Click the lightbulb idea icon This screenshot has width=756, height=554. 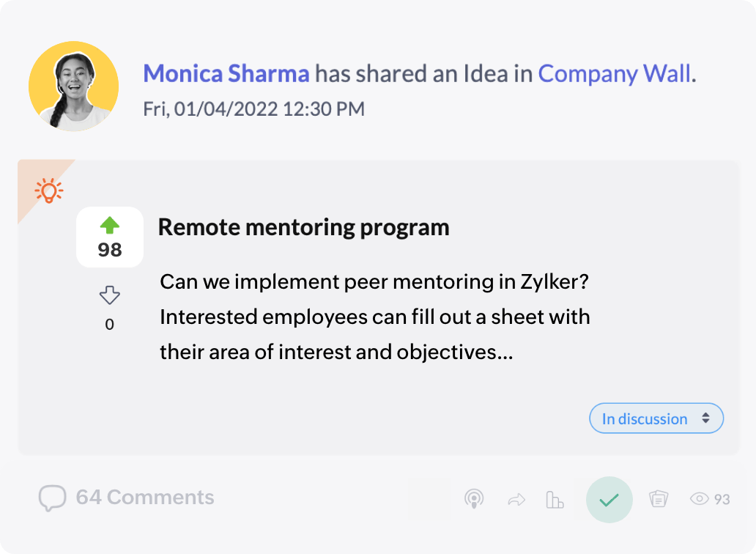[49, 191]
